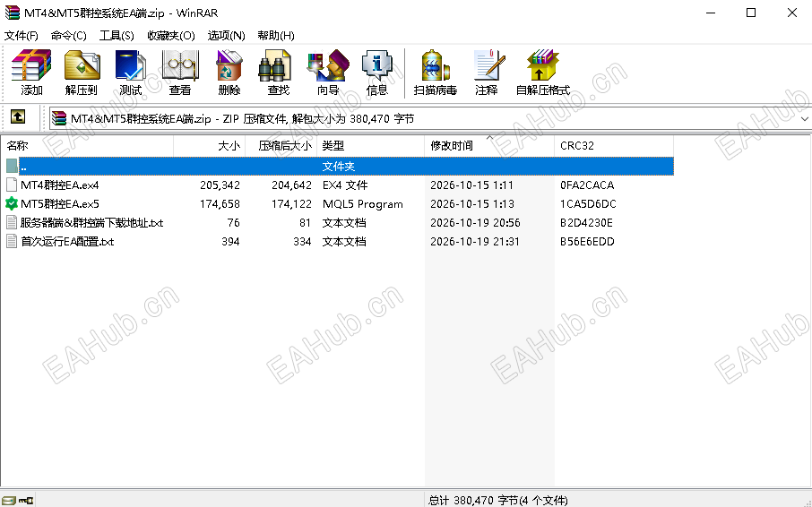Click size value 205,342

point(220,185)
